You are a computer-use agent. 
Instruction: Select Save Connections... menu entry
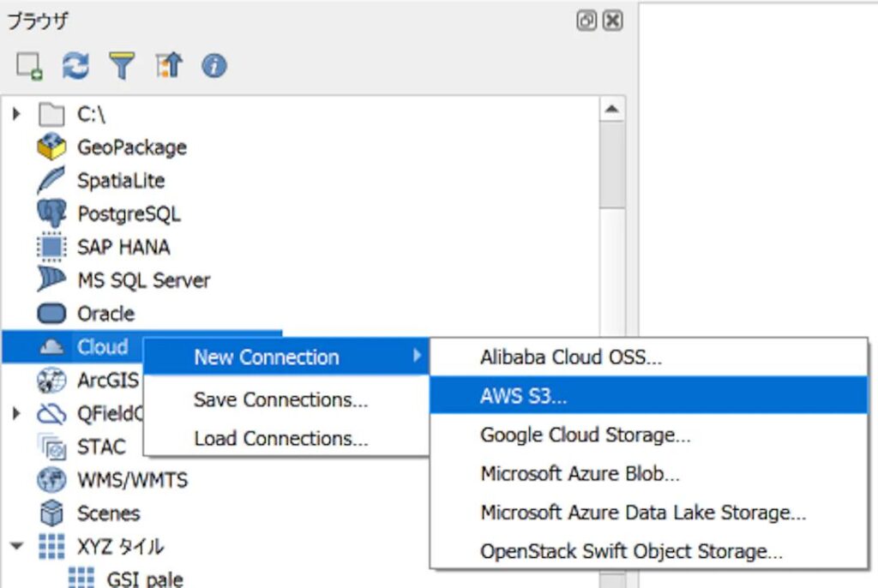[x=286, y=399]
